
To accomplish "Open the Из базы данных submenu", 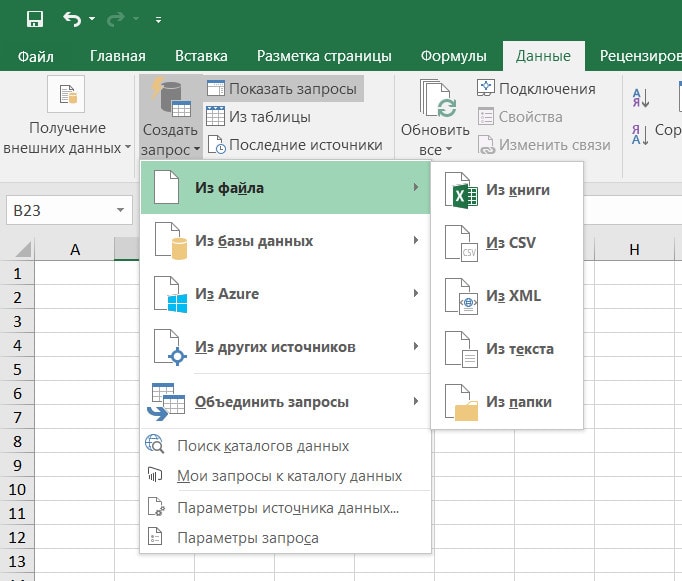I will coord(285,240).
